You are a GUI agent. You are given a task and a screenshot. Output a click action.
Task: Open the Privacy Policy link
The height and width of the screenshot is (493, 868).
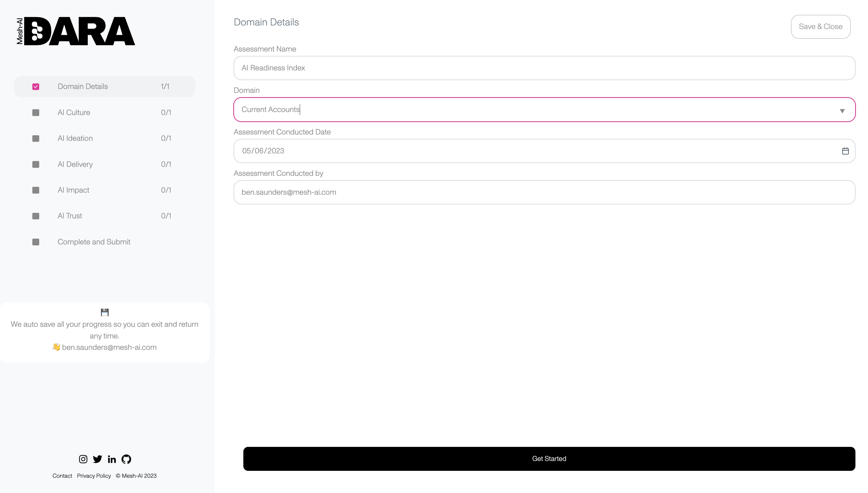click(x=94, y=476)
